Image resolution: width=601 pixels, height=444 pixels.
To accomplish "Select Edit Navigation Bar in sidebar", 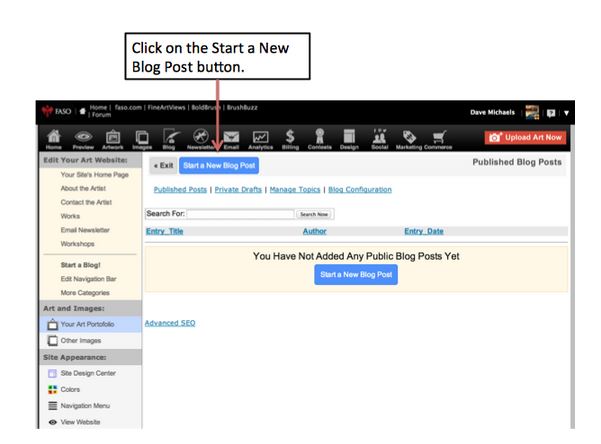I will [89, 279].
